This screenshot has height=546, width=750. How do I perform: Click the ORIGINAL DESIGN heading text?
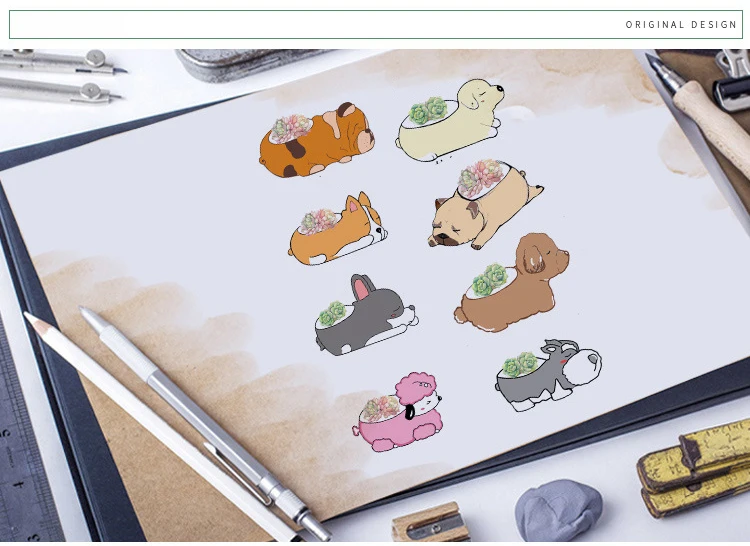[681, 24]
